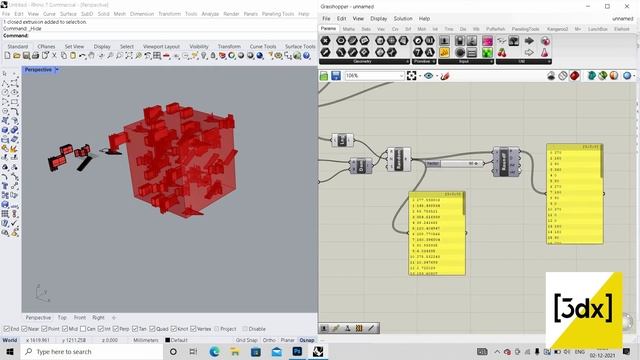Toggle the Knot osnap checkbox

[x=173, y=329]
